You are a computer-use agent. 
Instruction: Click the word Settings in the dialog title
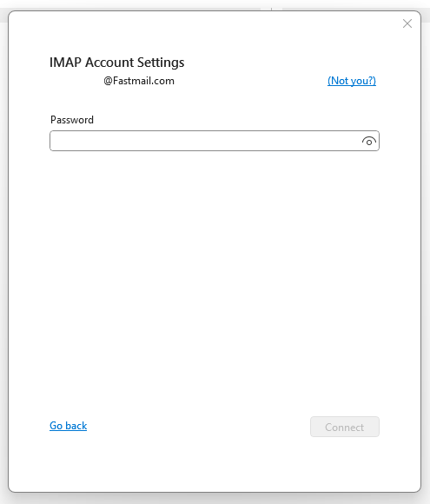161,63
